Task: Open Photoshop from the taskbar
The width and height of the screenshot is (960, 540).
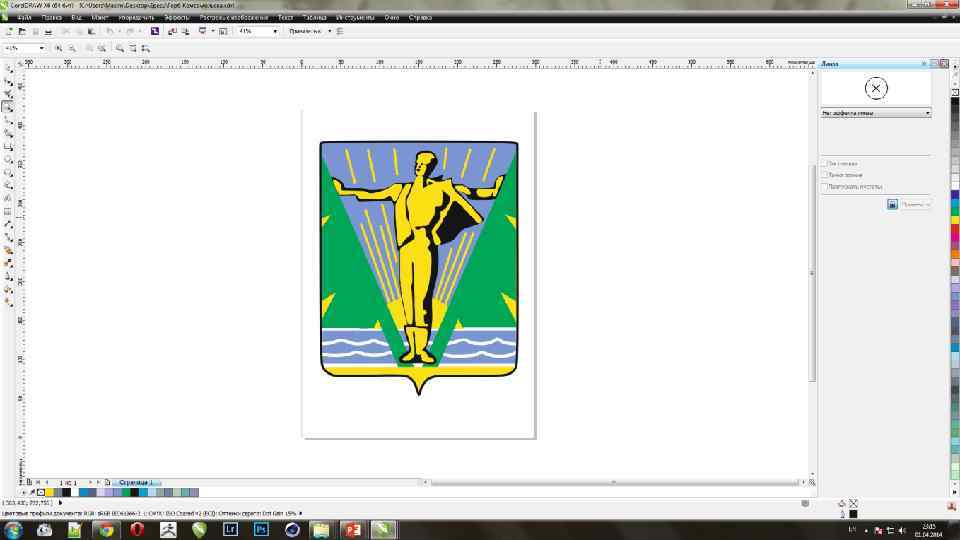Action: (261, 530)
